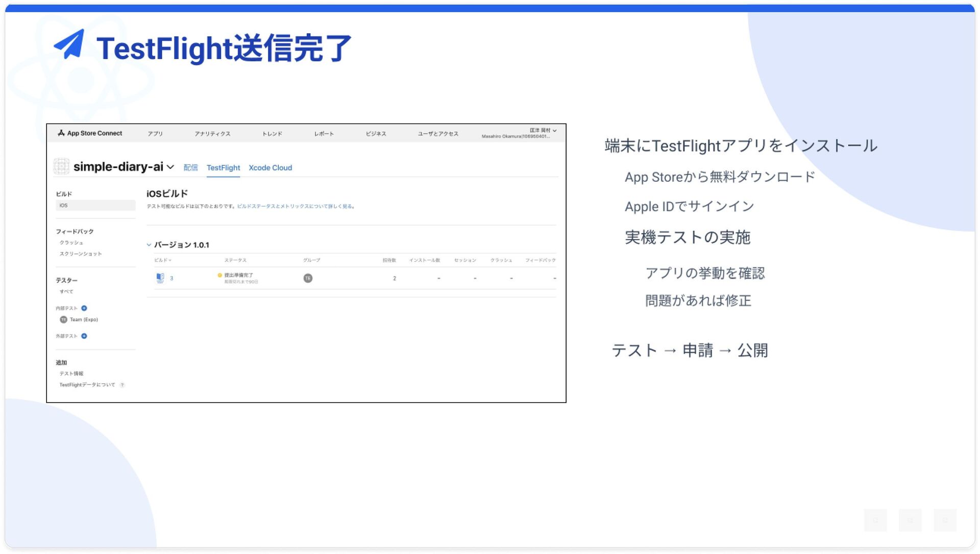
Task: Sort by the ビルド column header
Action: (163, 260)
